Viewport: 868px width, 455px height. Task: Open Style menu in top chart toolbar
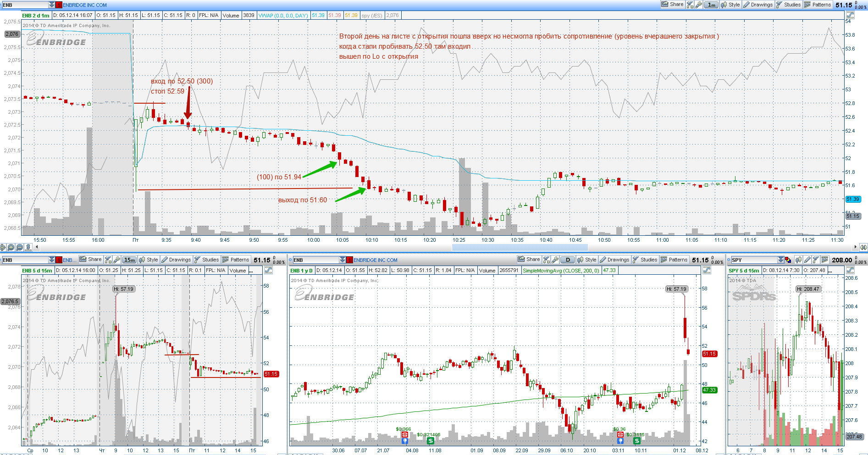pos(730,5)
